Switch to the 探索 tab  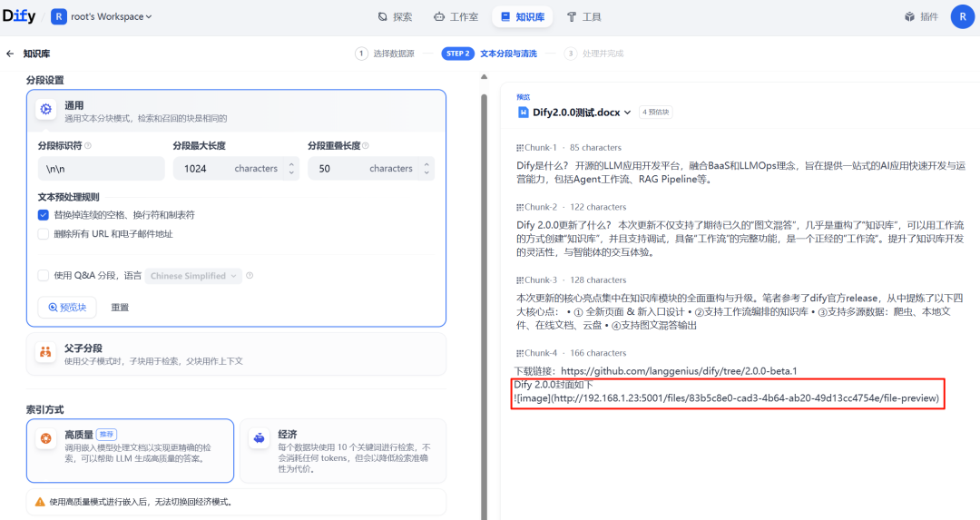pos(395,16)
